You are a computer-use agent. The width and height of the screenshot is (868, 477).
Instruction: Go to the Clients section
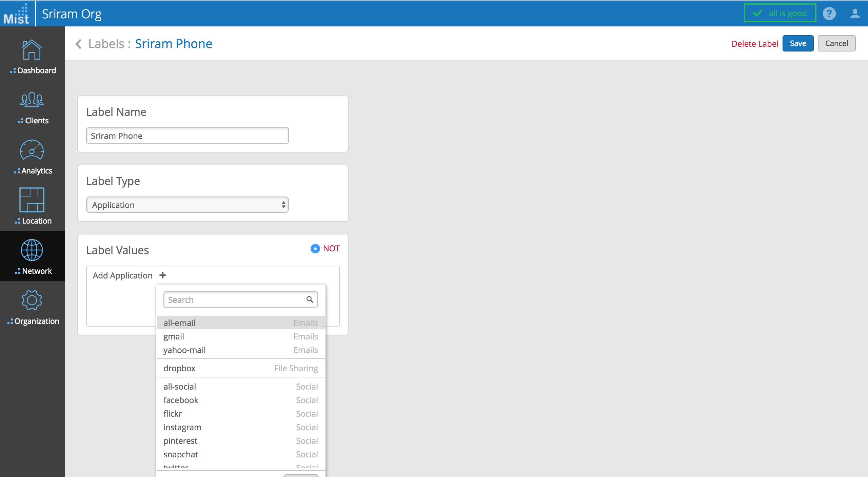[x=32, y=100]
